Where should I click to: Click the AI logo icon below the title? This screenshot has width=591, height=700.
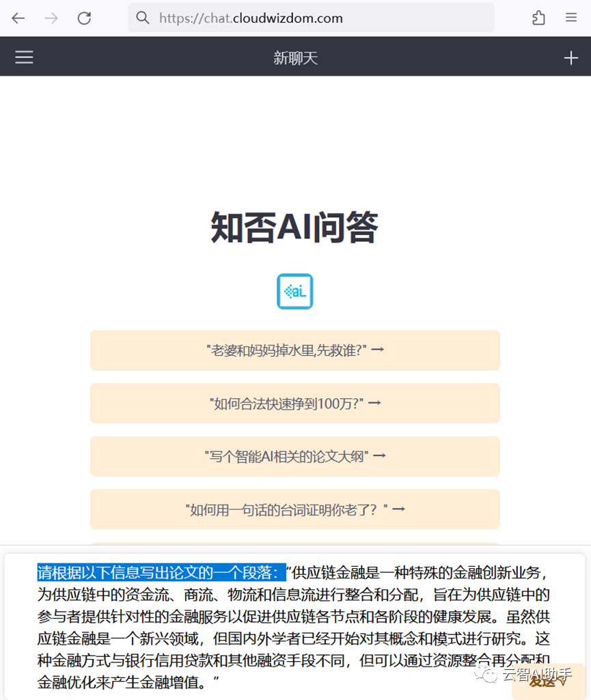295,291
